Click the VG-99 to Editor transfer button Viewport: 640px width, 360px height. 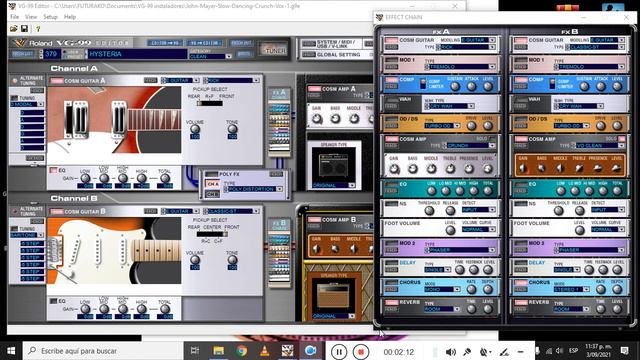pos(205,43)
